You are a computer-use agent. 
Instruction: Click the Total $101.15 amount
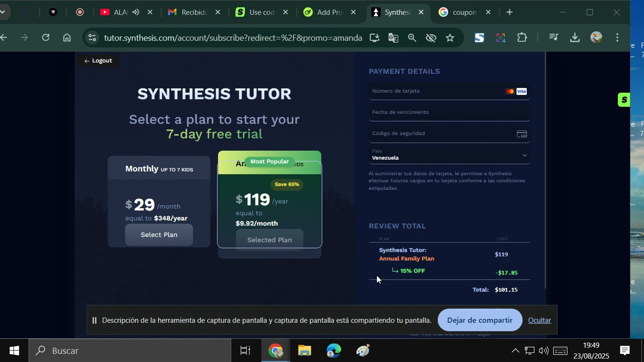click(x=506, y=289)
